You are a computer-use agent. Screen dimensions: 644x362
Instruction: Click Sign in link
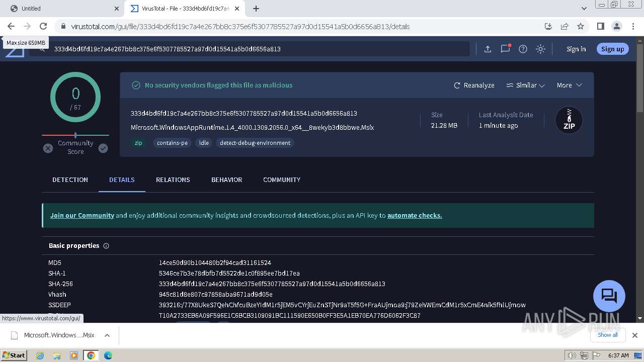(x=576, y=49)
